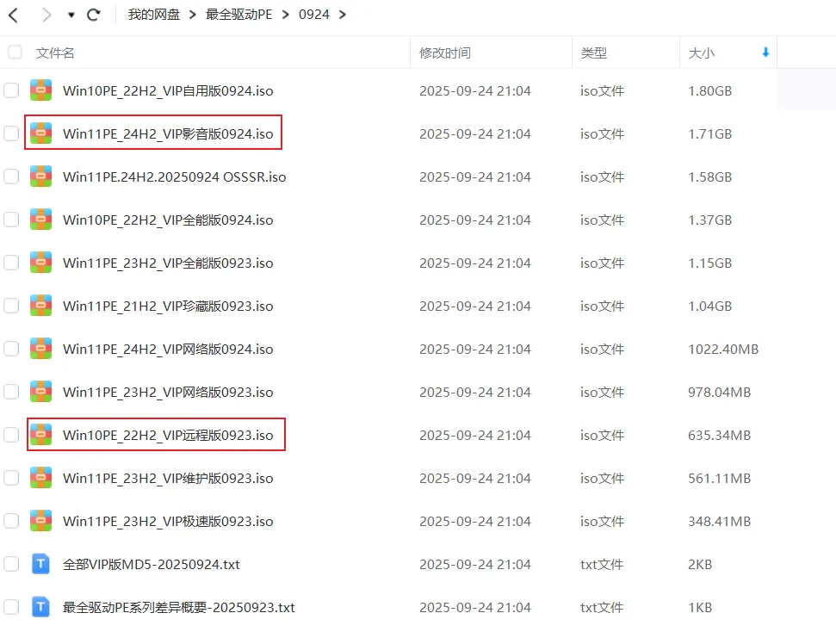This screenshot has height=644, width=836.
Task: Open file name Win11PE_23H2_VIP维护版0923.iso
Action: tap(168, 478)
